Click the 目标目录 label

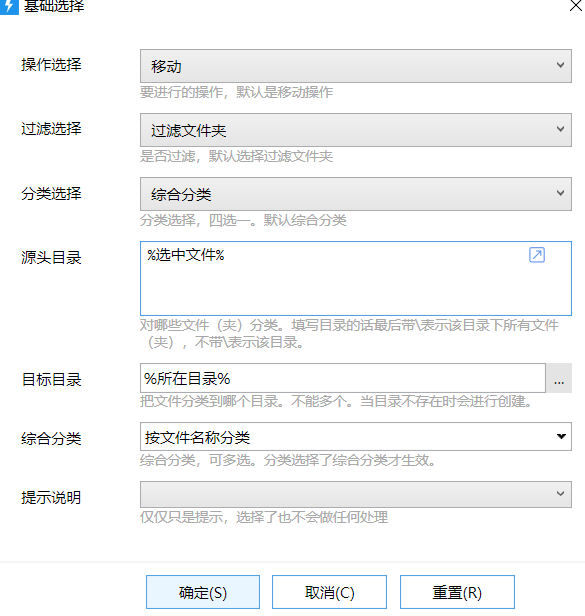pos(51,380)
